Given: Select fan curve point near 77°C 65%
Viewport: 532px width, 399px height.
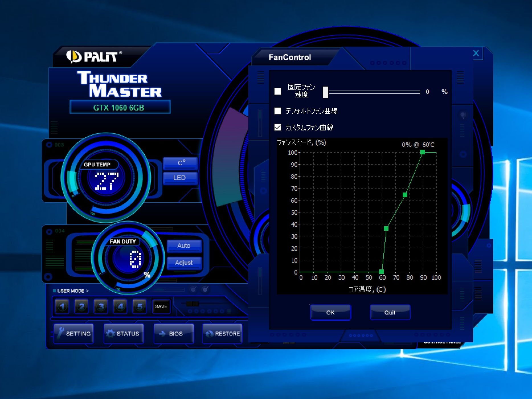Looking at the screenshot, I should (x=405, y=195).
